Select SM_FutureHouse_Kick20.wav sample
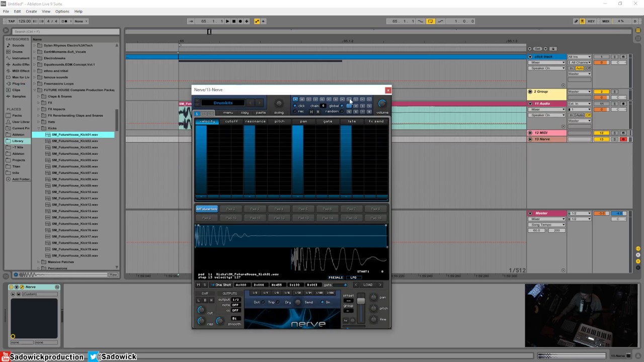 74,255
